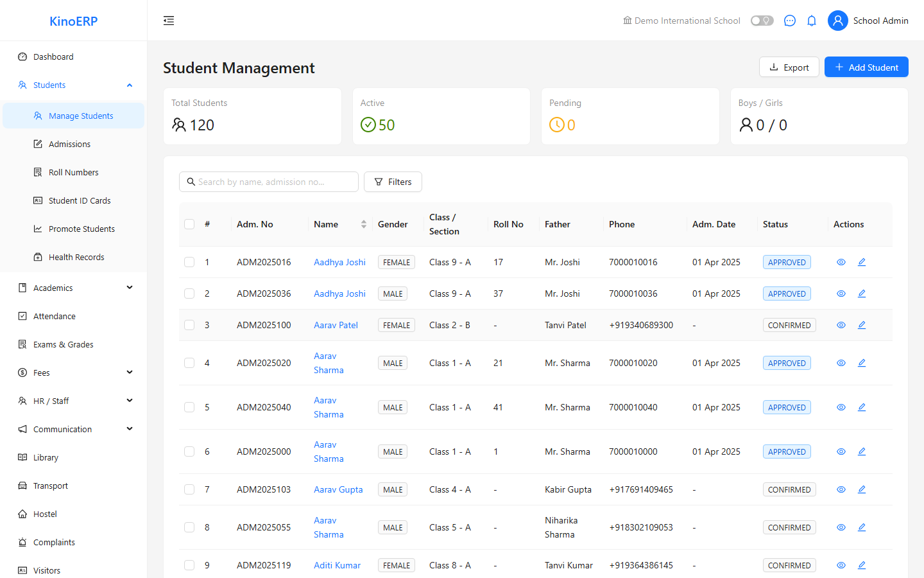Sort the table by Name column
924x578 pixels.
click(x=364, y=224)
